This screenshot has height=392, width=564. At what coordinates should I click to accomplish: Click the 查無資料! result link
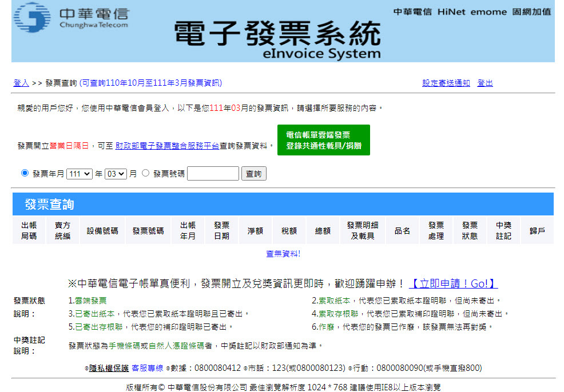click(x=283, y=254)
